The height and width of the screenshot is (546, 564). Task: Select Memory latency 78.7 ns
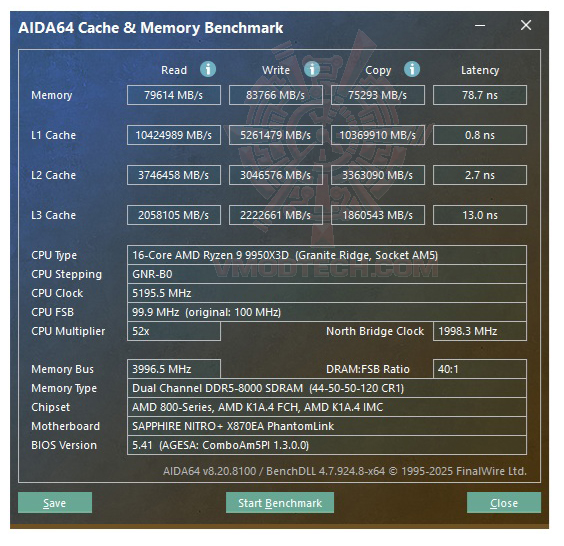point(480,95)
